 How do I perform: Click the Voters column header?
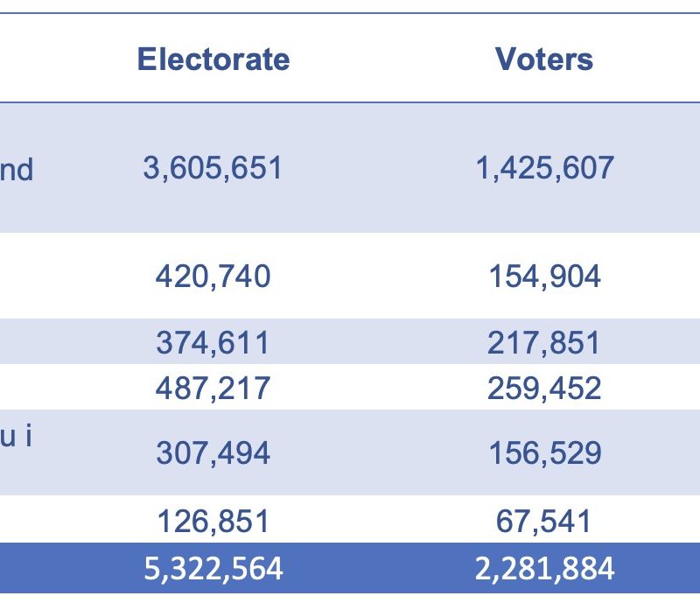[x=544, y=60]
